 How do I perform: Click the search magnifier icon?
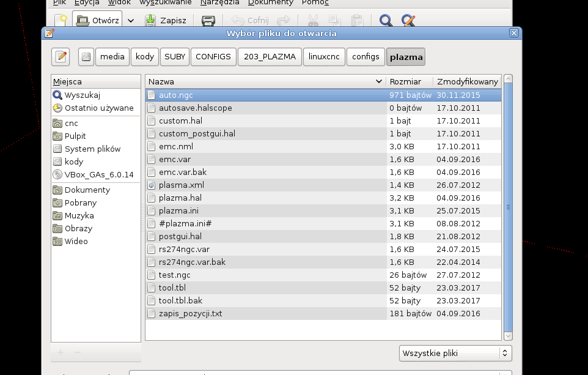tap(386, 20)
